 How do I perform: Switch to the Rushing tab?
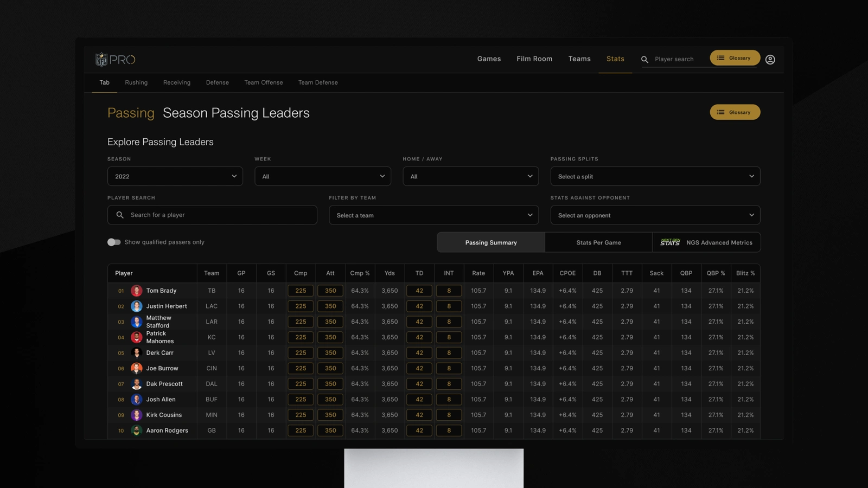point(136,82)
